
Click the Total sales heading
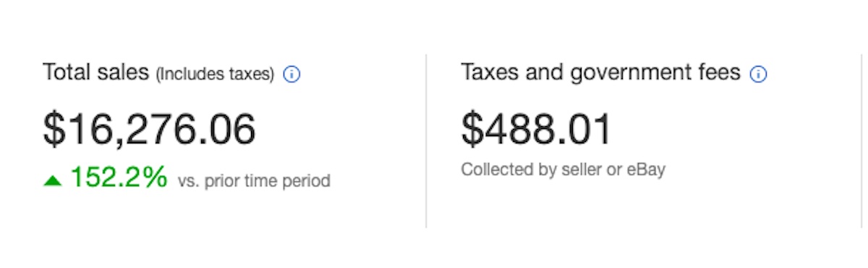click(x=95, y=72)
